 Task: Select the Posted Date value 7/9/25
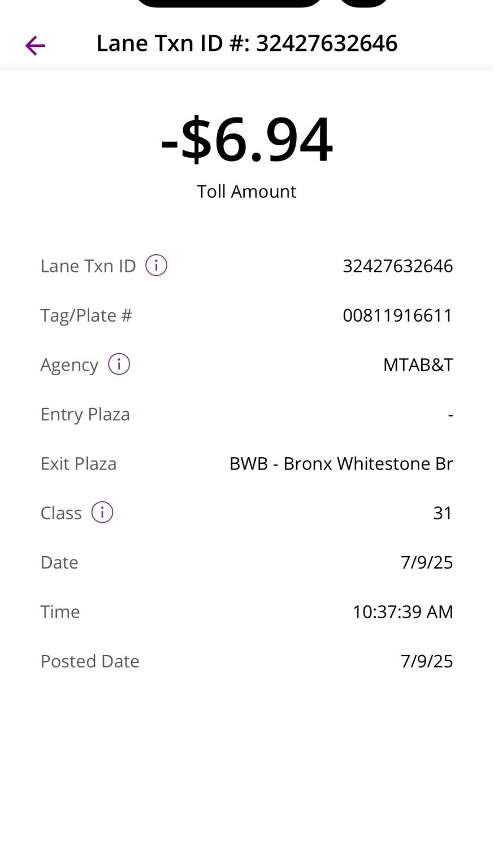click(426, 661)
